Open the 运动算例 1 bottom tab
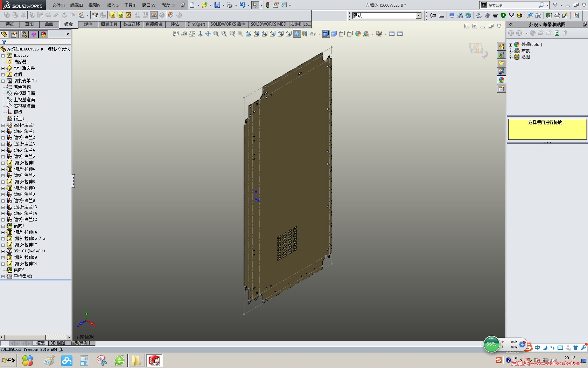Viewport: 588px width, 368px height. point(80,343)
